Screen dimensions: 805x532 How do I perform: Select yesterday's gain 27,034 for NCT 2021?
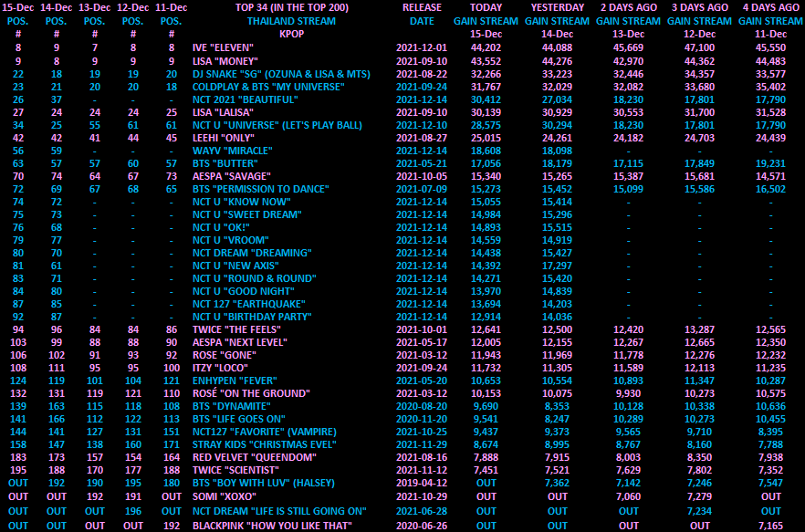point(558,99)
